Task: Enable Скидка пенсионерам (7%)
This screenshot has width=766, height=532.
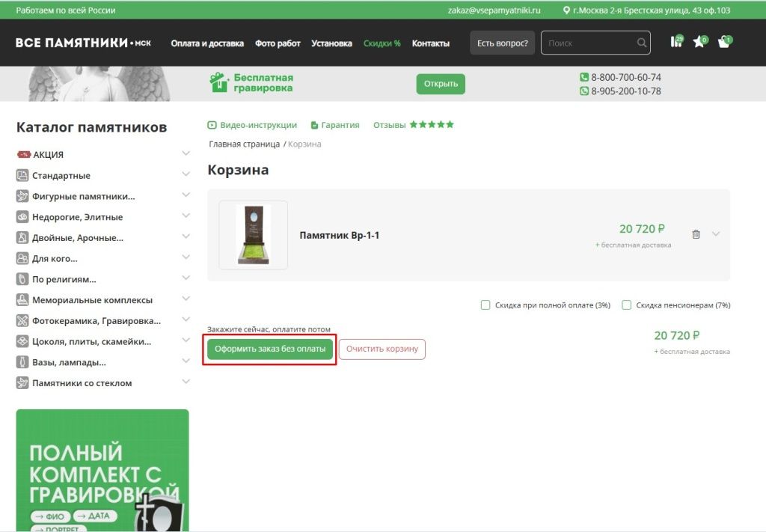Action: [627, 305]
